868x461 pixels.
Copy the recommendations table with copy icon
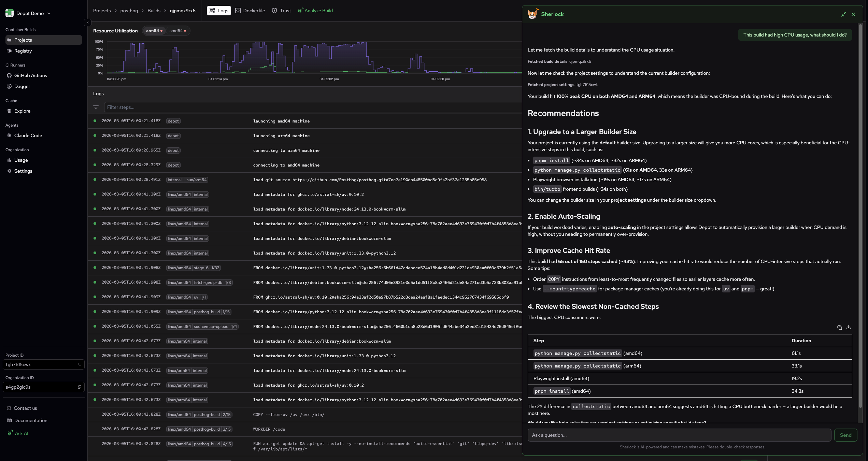coord(839,328)
